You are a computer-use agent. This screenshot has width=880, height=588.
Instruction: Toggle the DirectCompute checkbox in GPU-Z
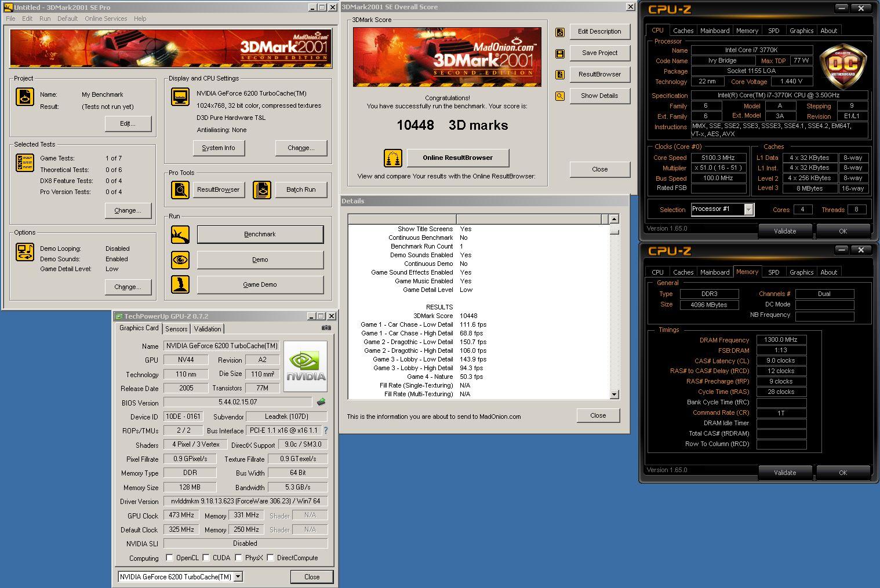click(270, 557)
